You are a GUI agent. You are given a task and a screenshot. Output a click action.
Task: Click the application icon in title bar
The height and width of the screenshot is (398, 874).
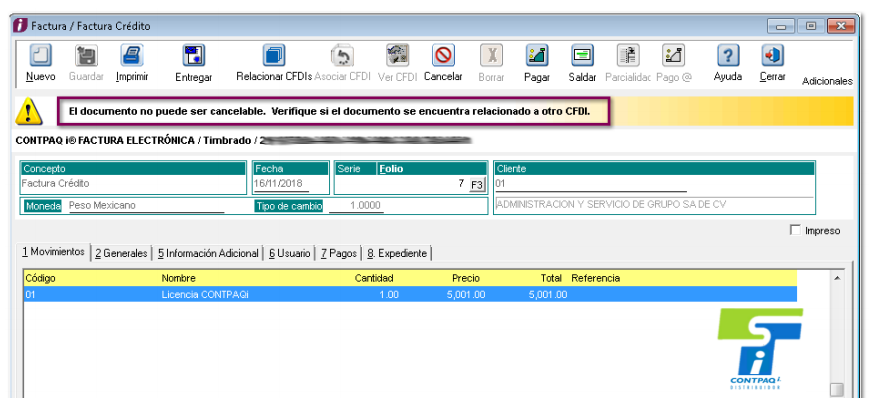pyautogui.click(x=20, y=26)
